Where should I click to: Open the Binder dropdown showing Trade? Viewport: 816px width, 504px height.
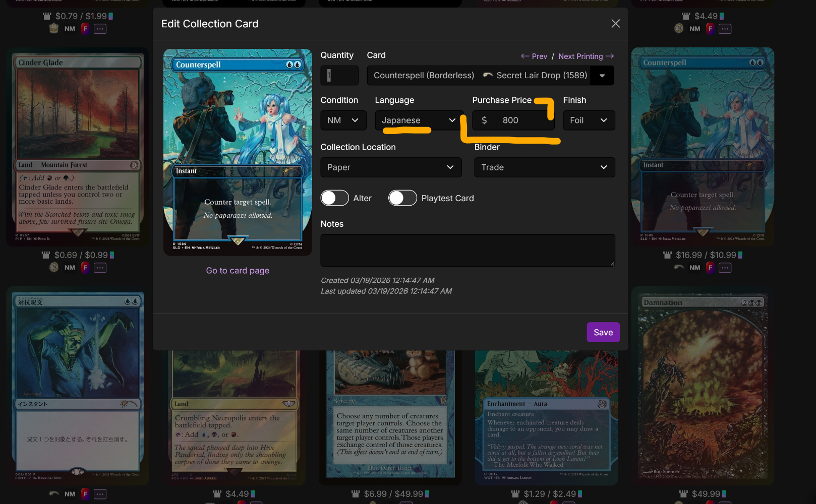(544, 167)
